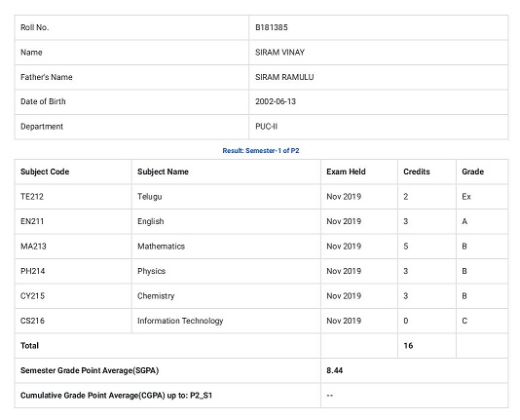
Task: Click the Subject Name column header
Action: coord(163,172)
